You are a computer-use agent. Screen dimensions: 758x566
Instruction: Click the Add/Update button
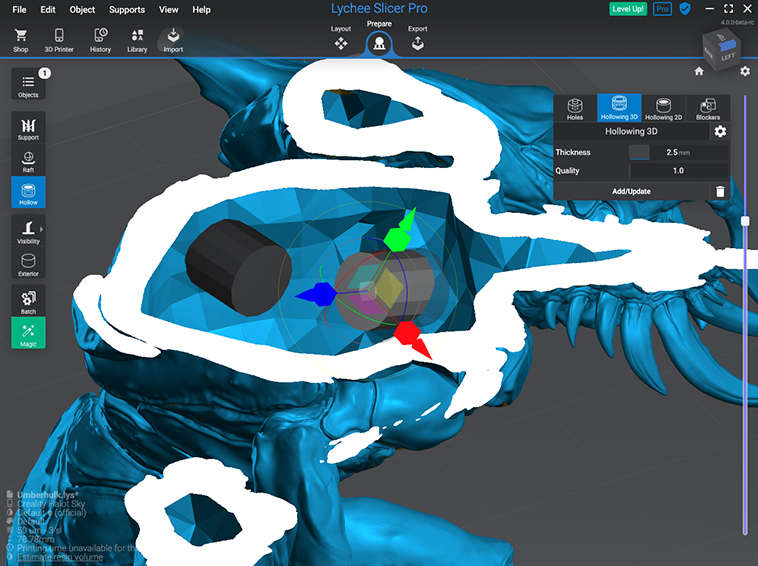(x=631, y=191)
